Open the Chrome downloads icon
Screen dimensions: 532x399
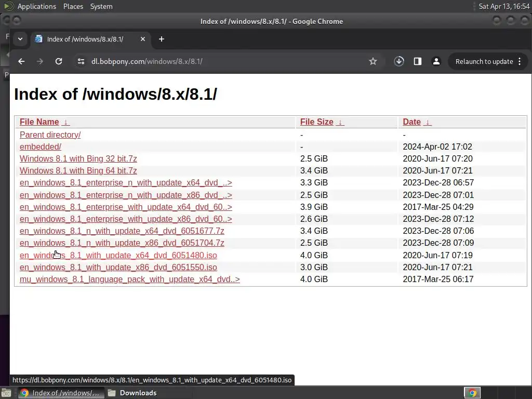click(x=399, y=61)
